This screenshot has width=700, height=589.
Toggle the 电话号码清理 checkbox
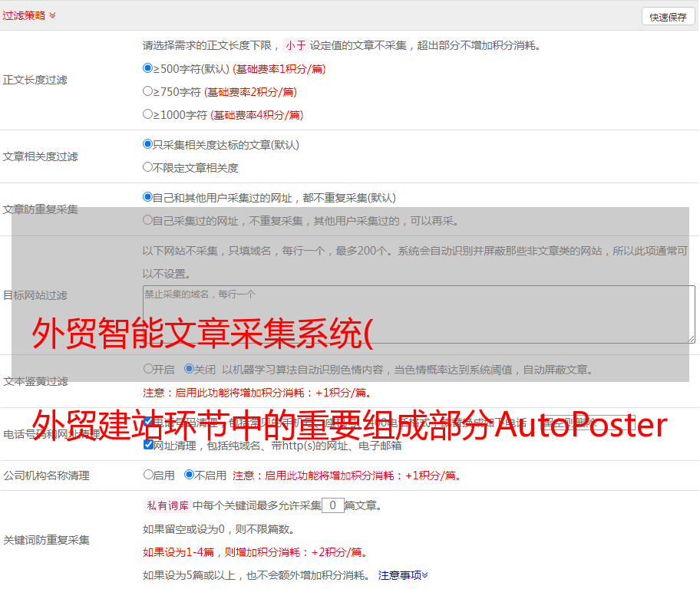click(x=148, y=421)
